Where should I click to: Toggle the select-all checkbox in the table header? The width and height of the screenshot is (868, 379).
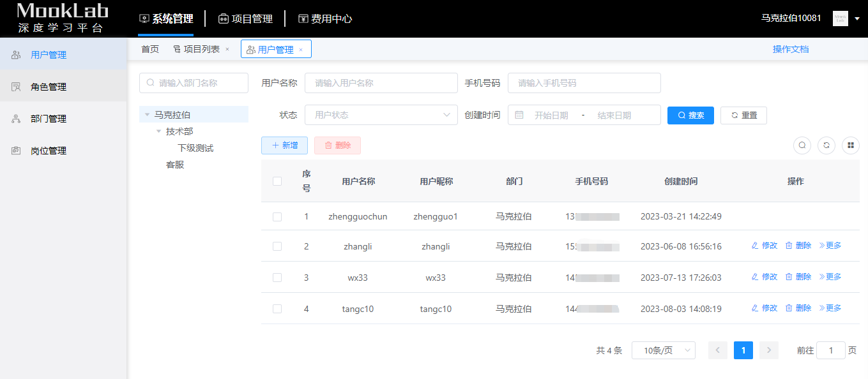pos(277,181)
